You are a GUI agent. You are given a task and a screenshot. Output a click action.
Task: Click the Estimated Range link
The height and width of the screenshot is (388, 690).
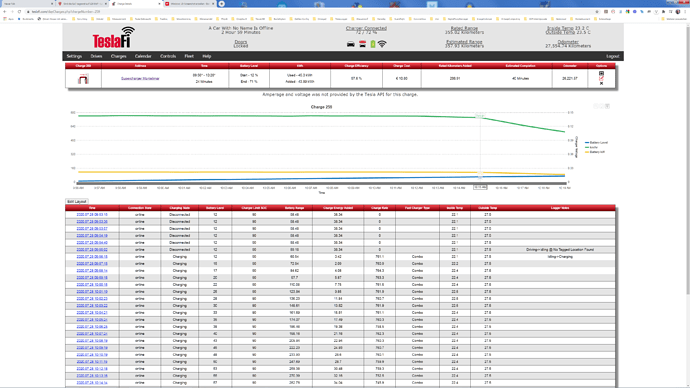coord(464,42)
